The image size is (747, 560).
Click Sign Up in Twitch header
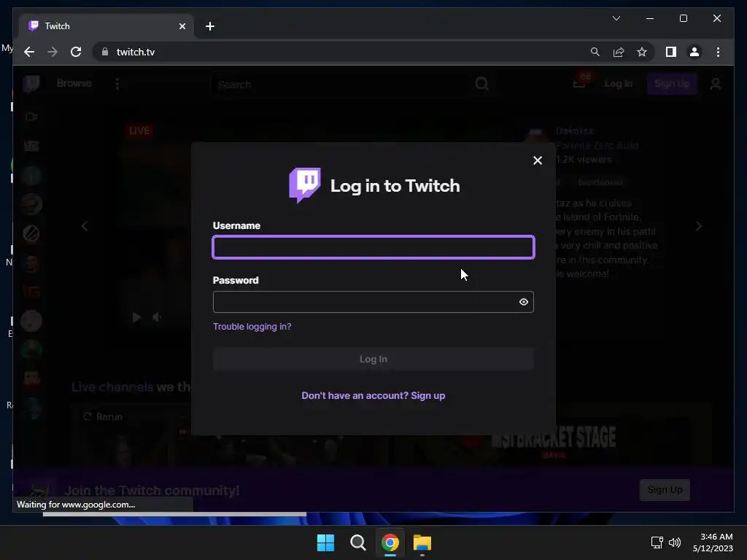[672, 84]
